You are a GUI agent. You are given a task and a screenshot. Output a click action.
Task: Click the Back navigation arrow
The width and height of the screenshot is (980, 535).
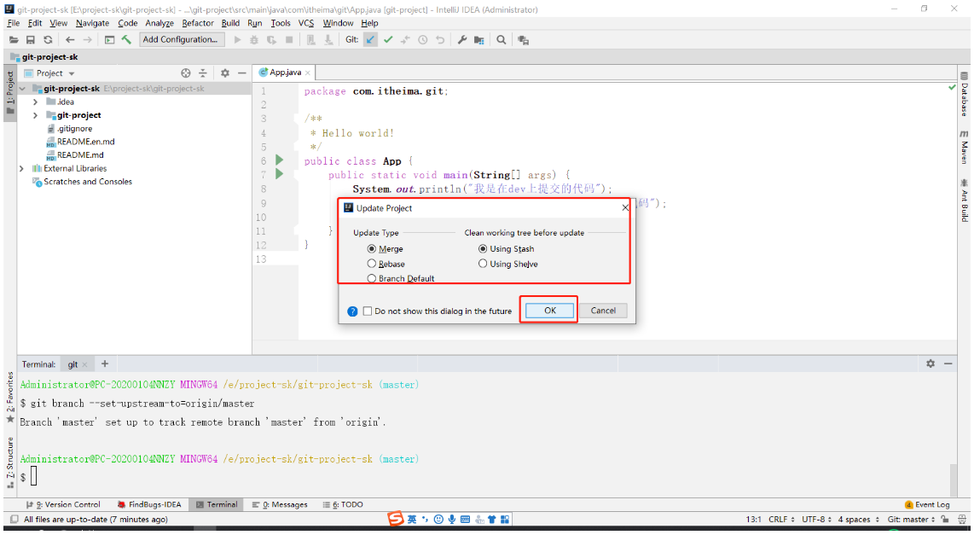click(x=70, y=40)
